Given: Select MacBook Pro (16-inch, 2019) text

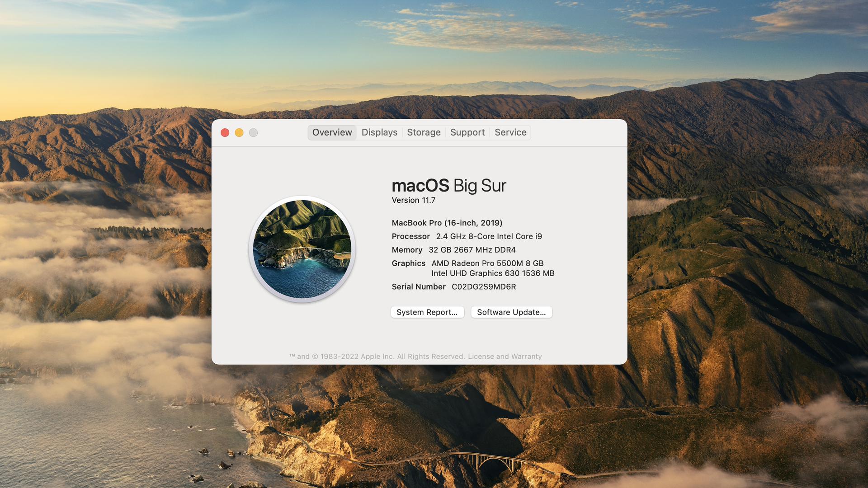Looking at the screenshot, I should click(x=447, y=223).
